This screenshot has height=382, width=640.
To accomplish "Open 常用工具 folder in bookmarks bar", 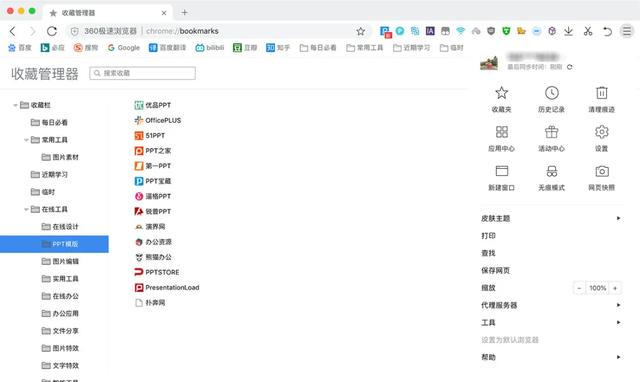I will tap(365, 48).
